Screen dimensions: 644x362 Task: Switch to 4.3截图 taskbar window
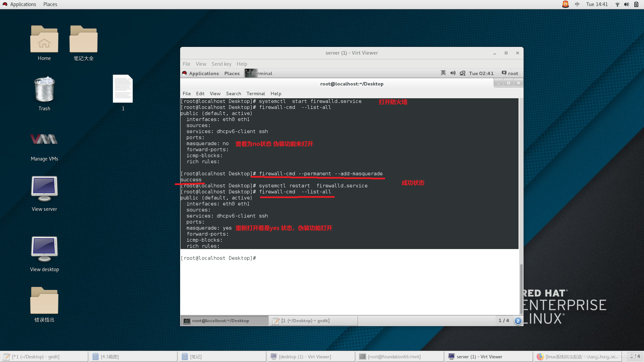tap(133, 357)
